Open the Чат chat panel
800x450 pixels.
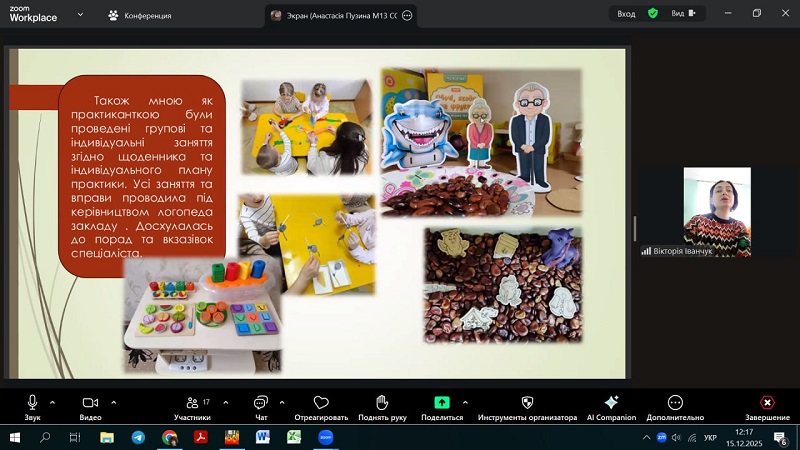point(260,405)
